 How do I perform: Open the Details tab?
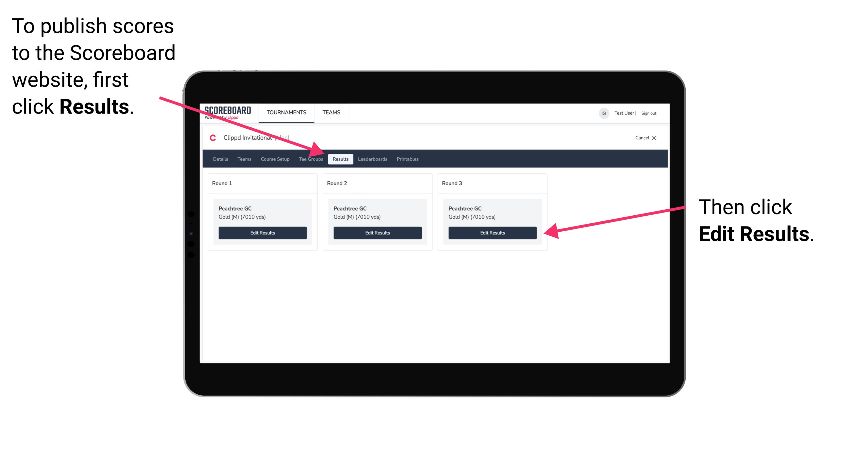pos(220,159)
